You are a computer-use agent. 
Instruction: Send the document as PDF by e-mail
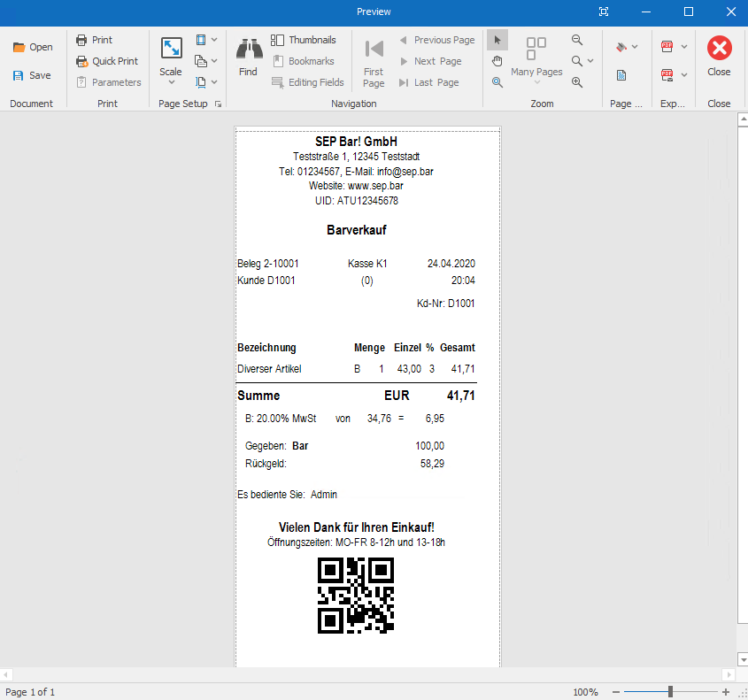click(x=667, y=75)
